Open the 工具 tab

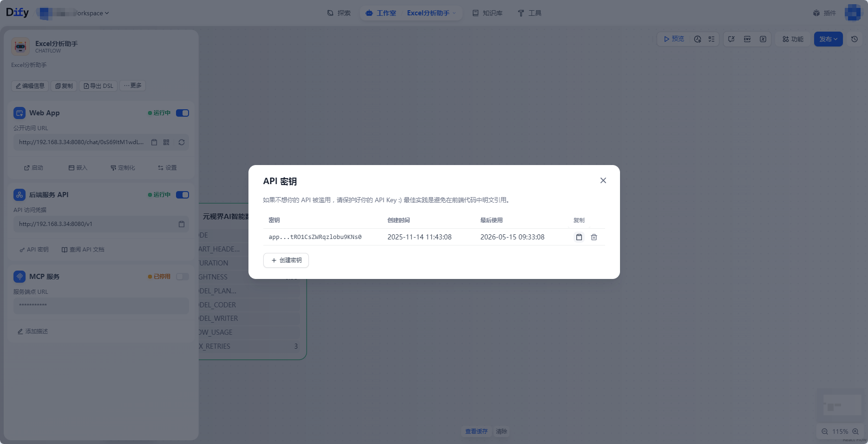530,13
